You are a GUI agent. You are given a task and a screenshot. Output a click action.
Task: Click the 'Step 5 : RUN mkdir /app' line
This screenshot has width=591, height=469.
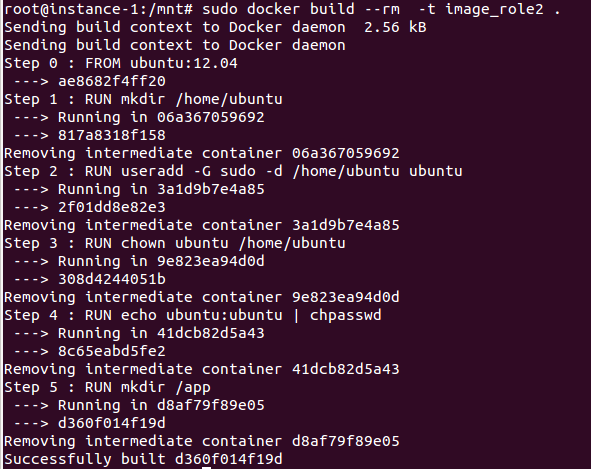(107, 388)
